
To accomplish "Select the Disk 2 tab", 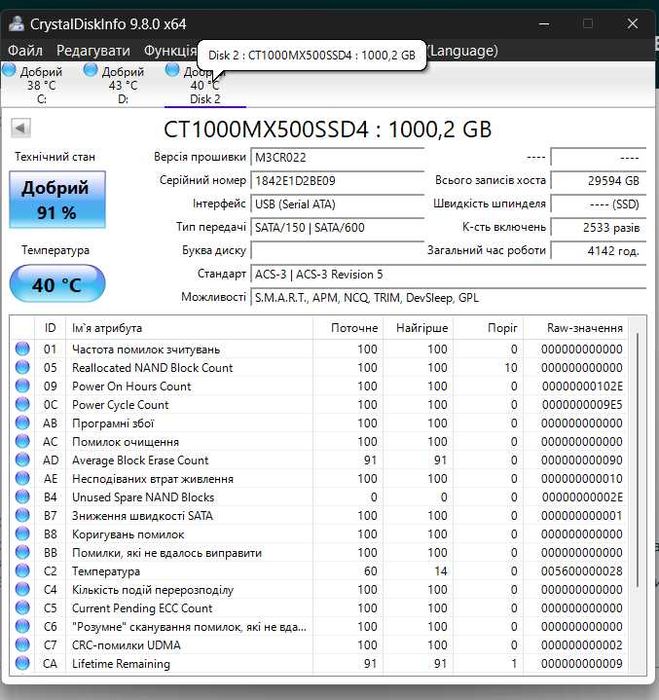I will point(205,85).
